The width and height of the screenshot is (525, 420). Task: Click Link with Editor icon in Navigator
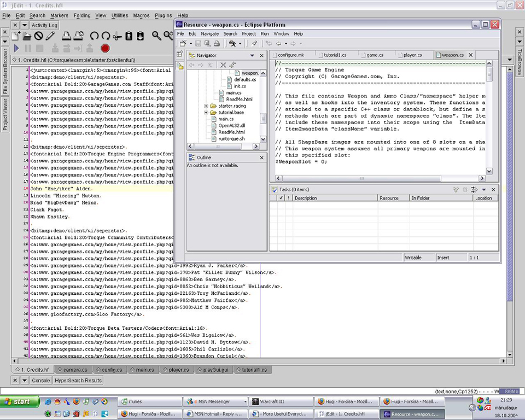point(232,65)
